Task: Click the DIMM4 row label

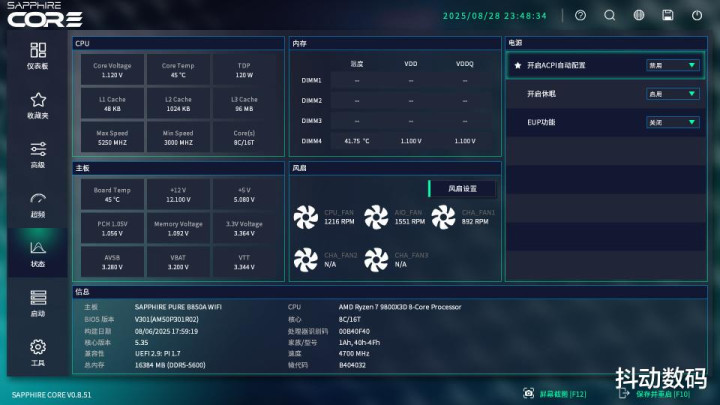Action: [311, 141]
